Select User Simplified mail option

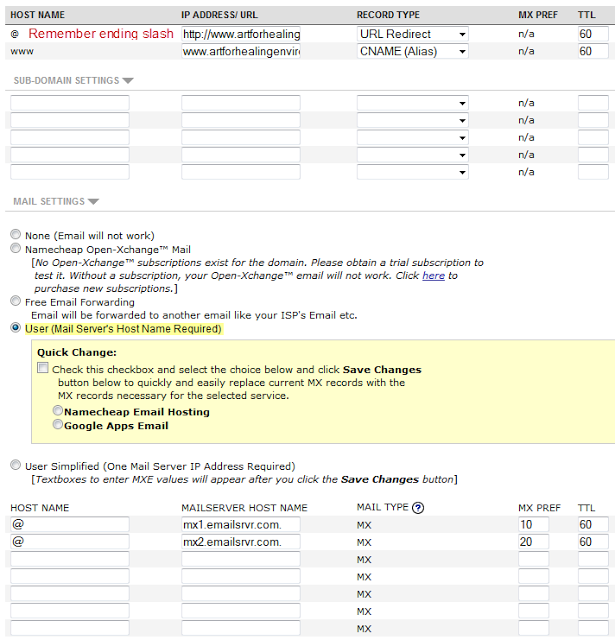15,465
